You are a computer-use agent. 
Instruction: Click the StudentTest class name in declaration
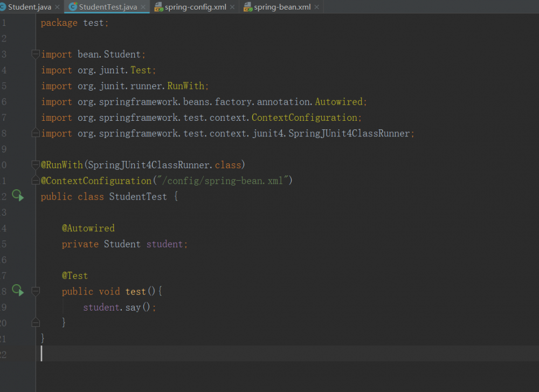[138, 197]
